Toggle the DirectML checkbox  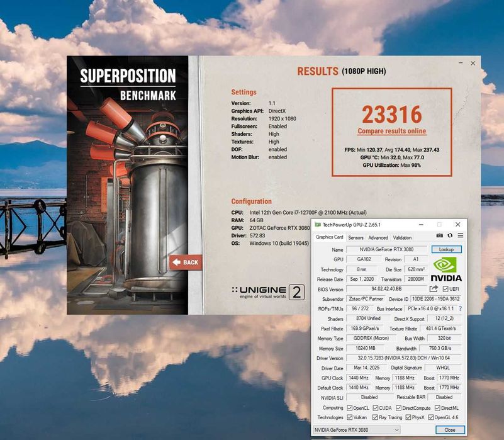click(437, 408)
